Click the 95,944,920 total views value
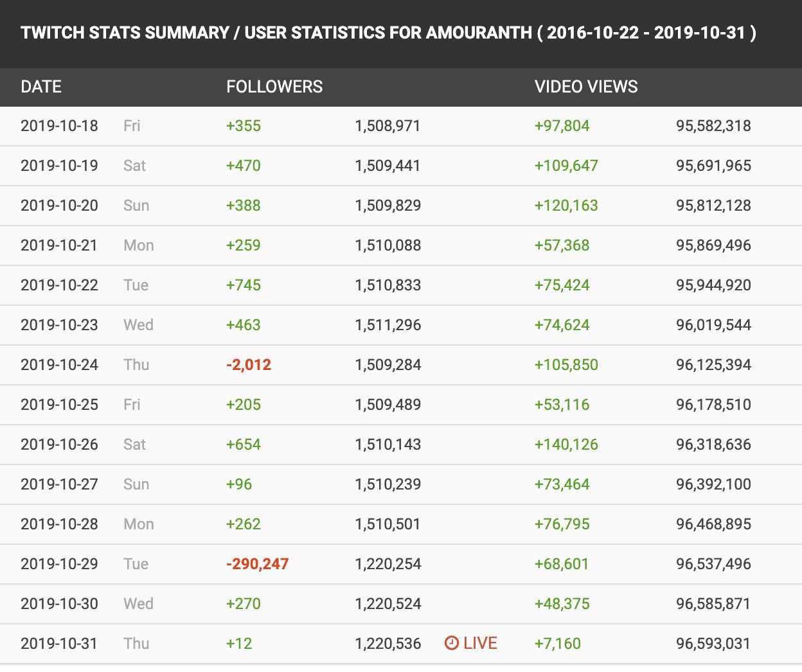802x672 pixels. point(713,285)
